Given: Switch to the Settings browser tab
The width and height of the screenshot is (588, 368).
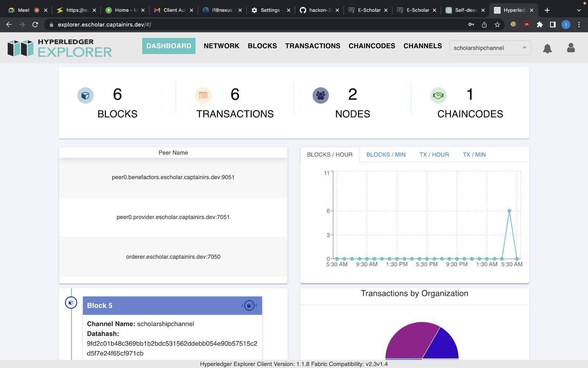Looking at the screenshot, I should (270, 10).
